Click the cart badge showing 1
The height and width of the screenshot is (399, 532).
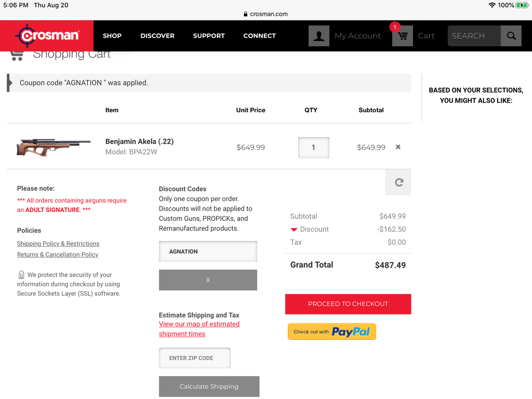click(395, 27)
